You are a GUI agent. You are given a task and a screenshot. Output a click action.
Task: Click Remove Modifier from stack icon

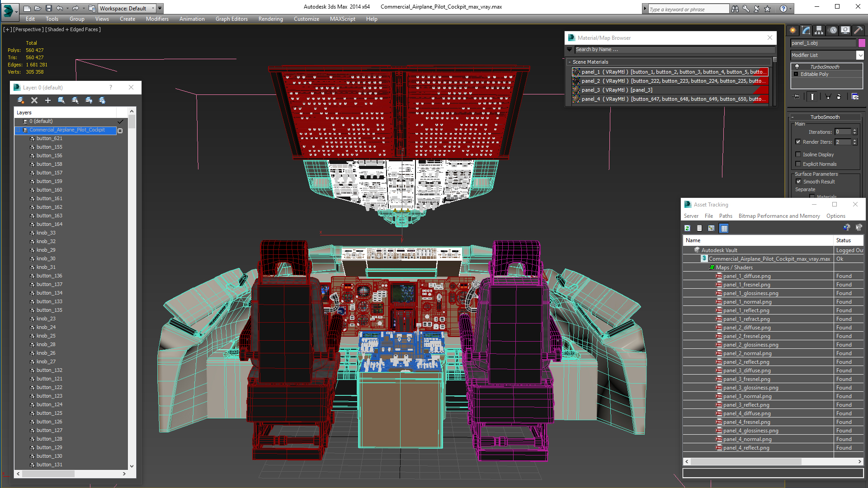coord(839,96)
